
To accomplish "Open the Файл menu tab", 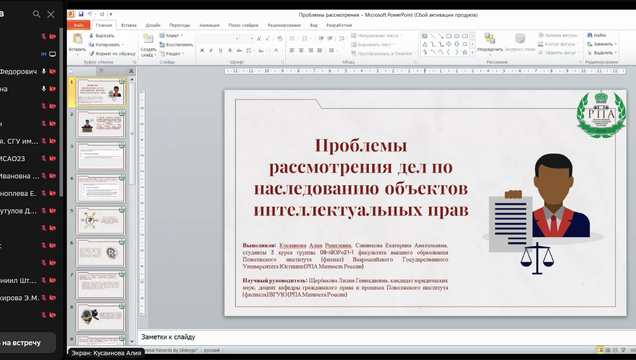I will click(x=79, y=25).
